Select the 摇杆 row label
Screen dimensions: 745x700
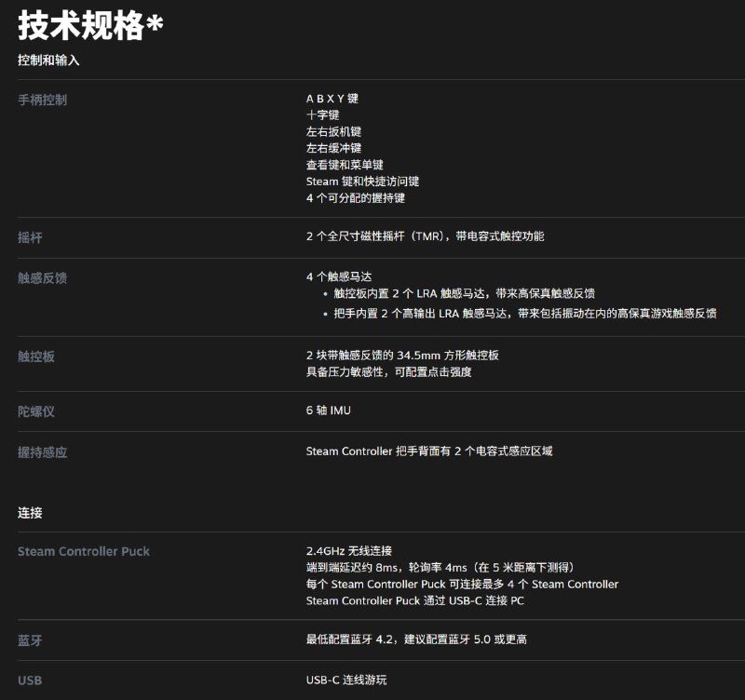[30, 237]
